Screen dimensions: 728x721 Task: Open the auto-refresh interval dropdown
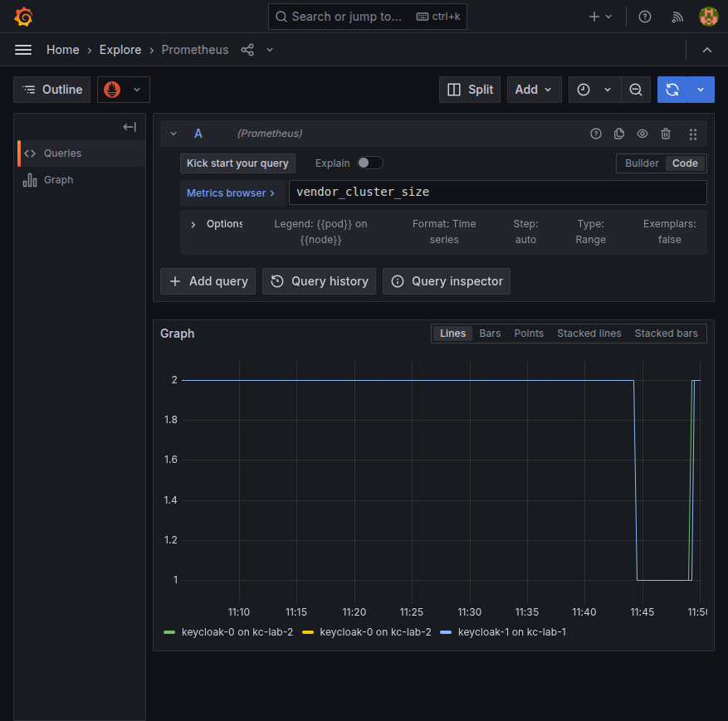[x=701, y=90]
